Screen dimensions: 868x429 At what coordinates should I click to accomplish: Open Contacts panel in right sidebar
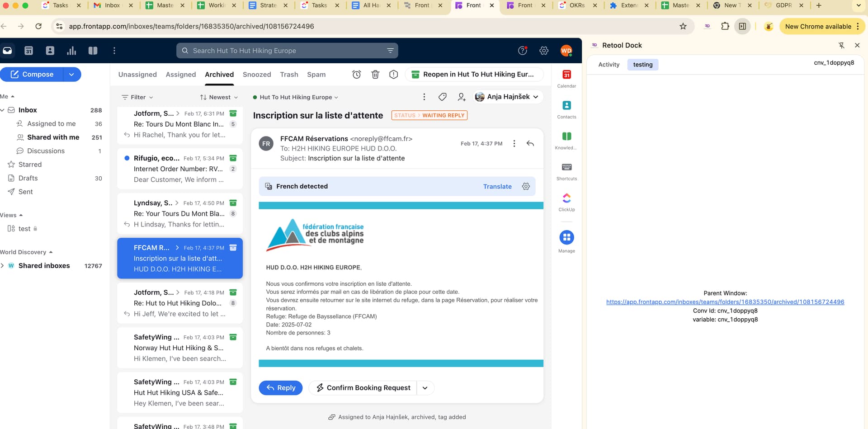coord(566,109)
